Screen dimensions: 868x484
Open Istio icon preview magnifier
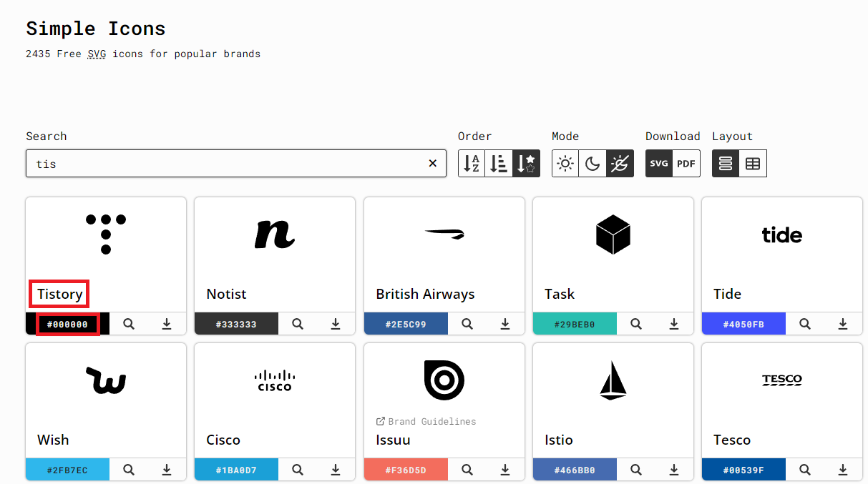point(636,470)
